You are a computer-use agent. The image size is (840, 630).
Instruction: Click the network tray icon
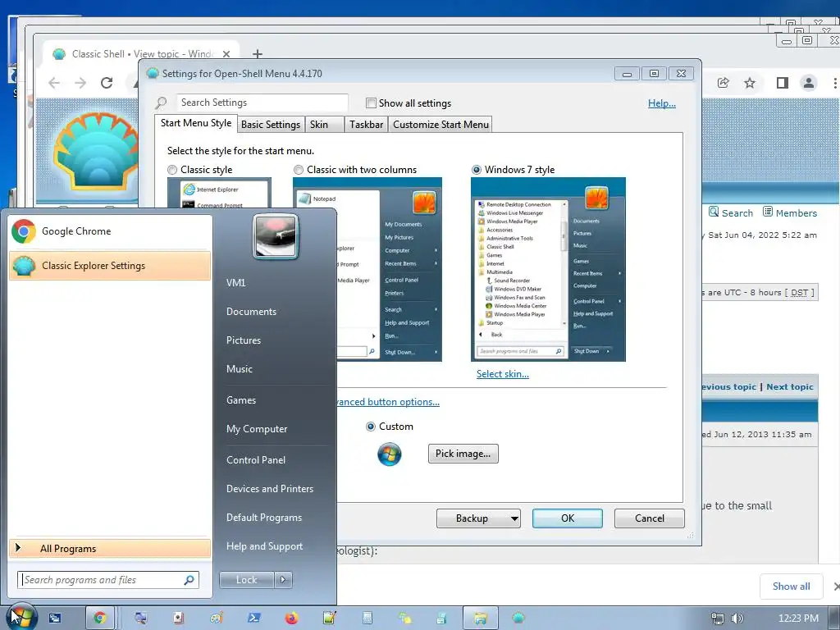(x=717, y=619)
